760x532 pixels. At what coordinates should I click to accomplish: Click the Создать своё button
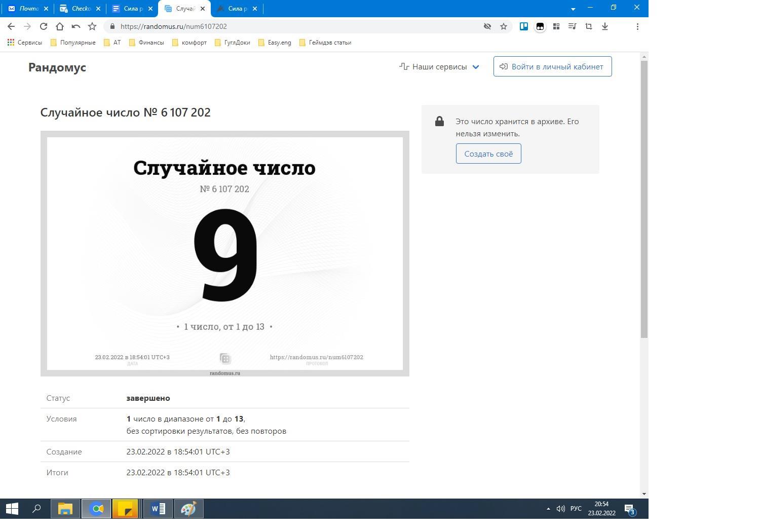488,154
